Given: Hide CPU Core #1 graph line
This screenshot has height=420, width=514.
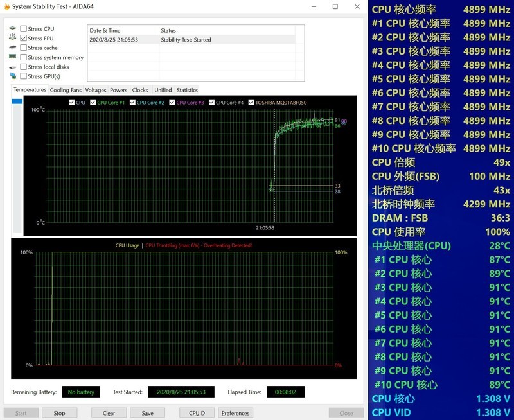Looking at the screenshot, I should (94, 103).
